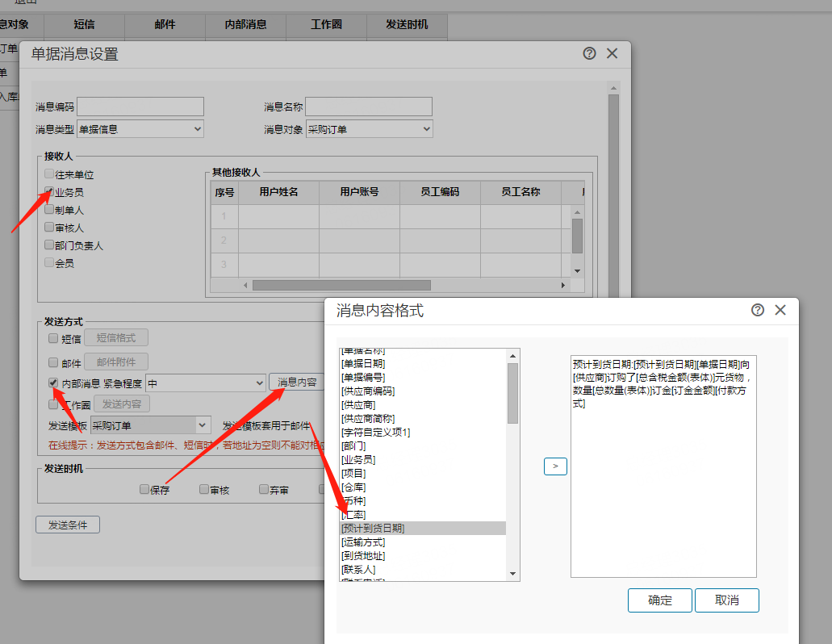Check the 部门负责人 checkbox
This screenshot has height=644, width=832.
click(x=49, y=245)
